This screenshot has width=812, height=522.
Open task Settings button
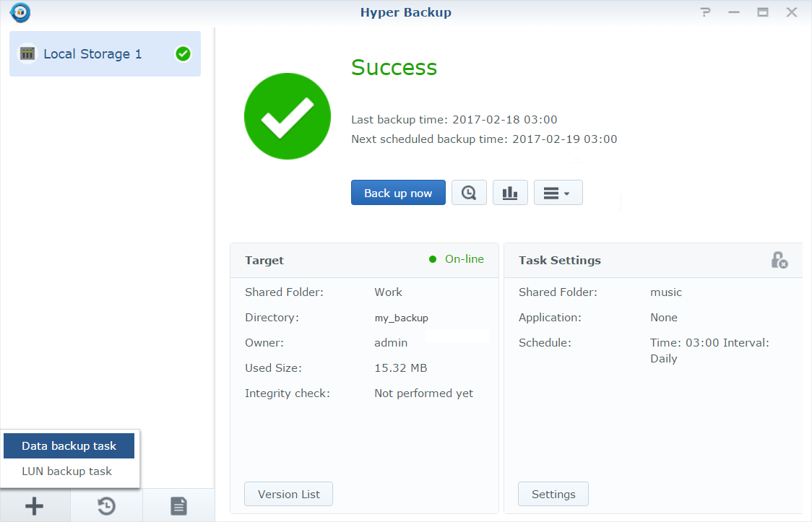[x=553, y=494]
